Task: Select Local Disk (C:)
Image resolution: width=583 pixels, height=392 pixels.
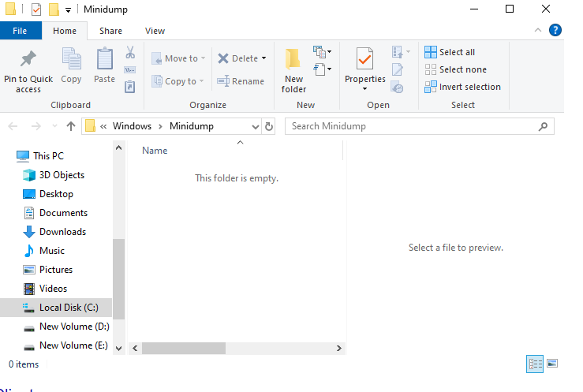Action: point(56,308)
